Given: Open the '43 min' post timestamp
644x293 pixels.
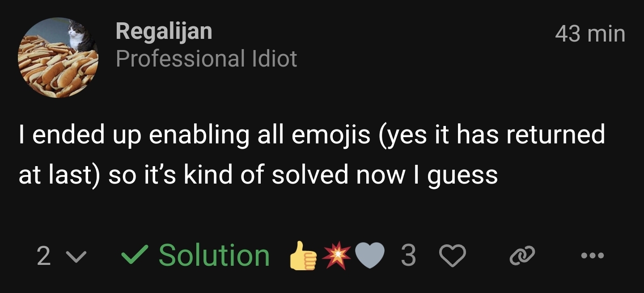Looking at the screenshot, I should (590, 34).
